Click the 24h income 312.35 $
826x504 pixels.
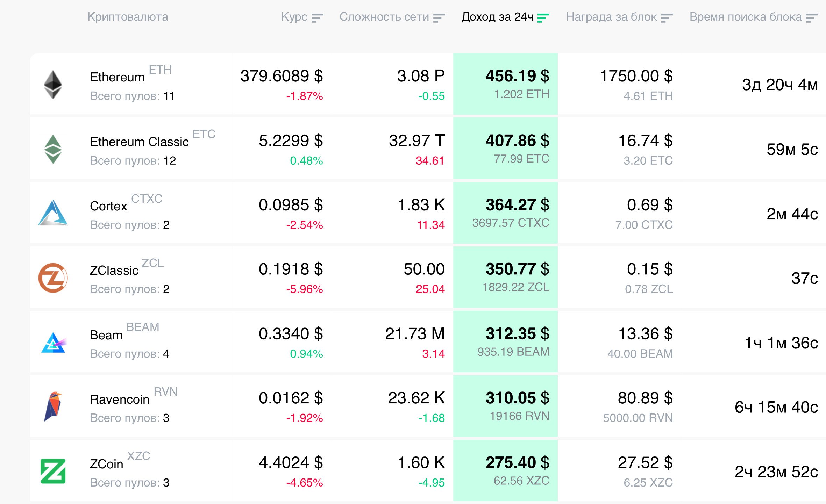pyautogui.click(x=518, y=334)
